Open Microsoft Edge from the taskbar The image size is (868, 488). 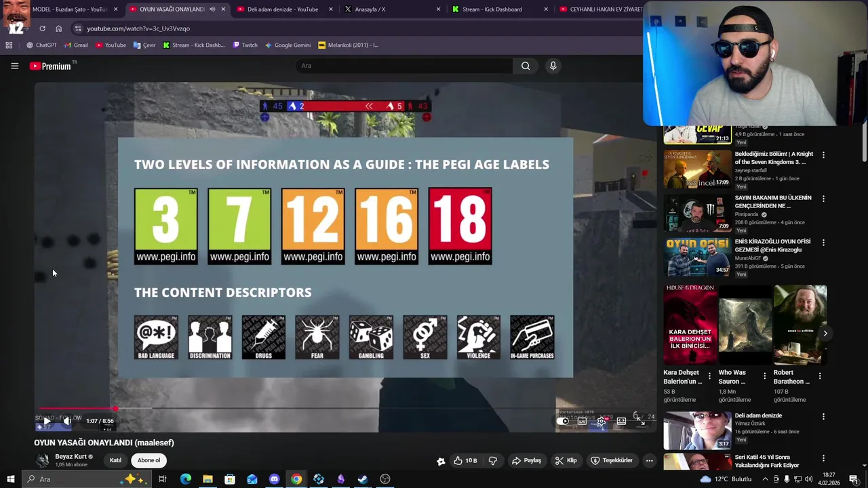pyautogui.click(x=185, y=479)
